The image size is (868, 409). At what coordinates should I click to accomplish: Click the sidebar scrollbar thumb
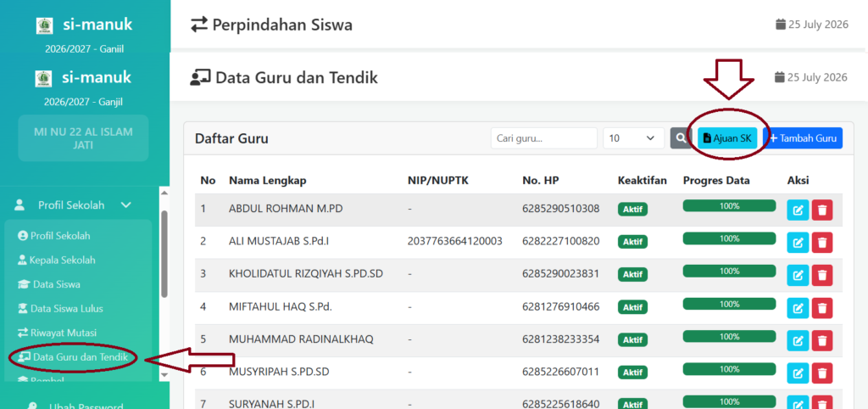click(164, 254)
